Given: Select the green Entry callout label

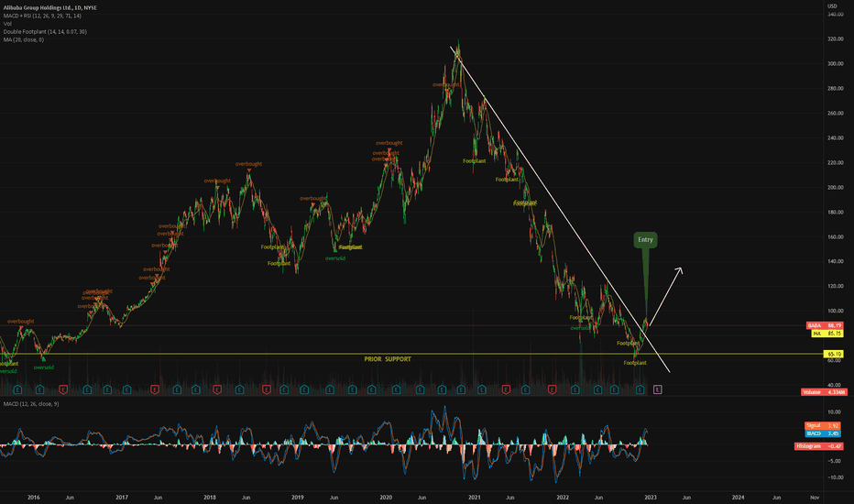Looking at the screenshot, I should coord(645,240).
